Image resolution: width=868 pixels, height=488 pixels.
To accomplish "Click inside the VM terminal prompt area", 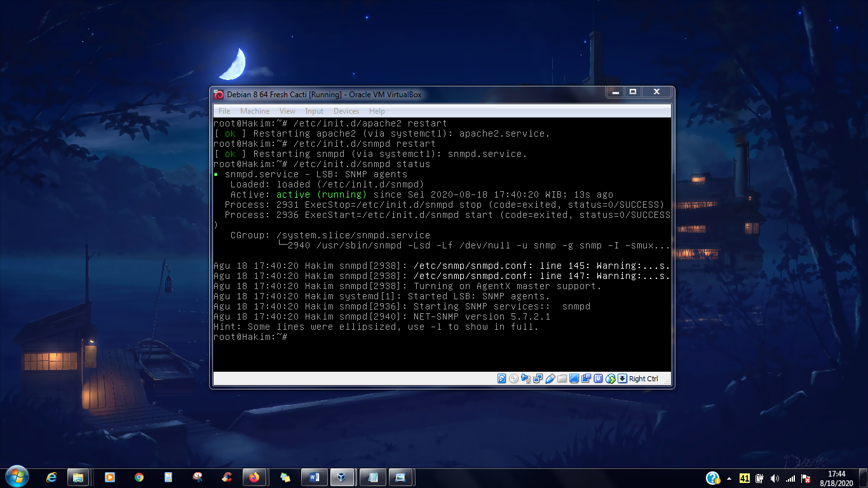I will (442, 337).
